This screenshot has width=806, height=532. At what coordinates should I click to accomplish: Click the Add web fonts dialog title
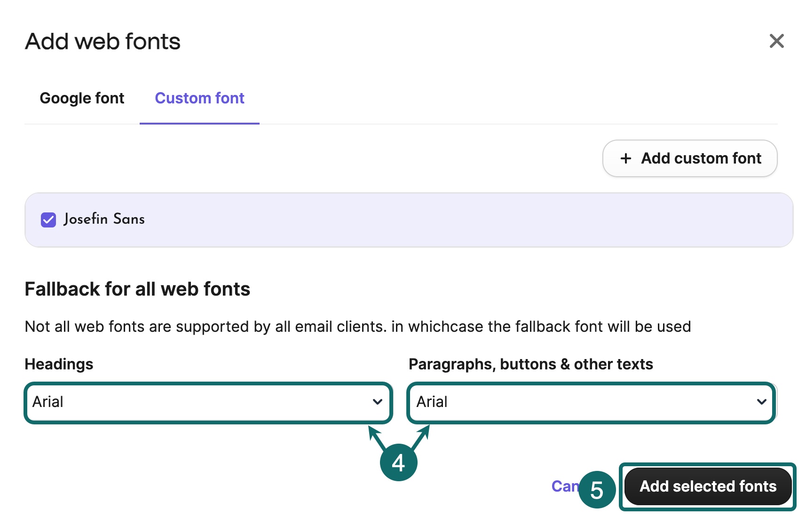click(103, 41)
